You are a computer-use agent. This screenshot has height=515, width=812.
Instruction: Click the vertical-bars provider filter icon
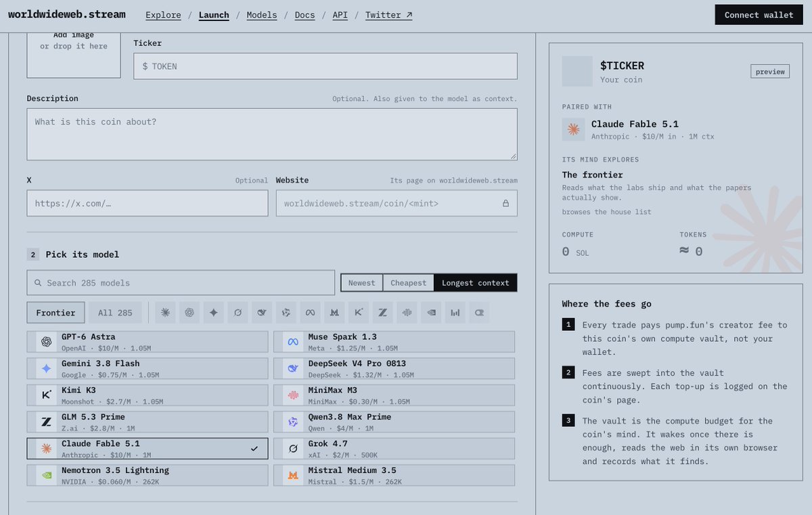coord(455,313)
